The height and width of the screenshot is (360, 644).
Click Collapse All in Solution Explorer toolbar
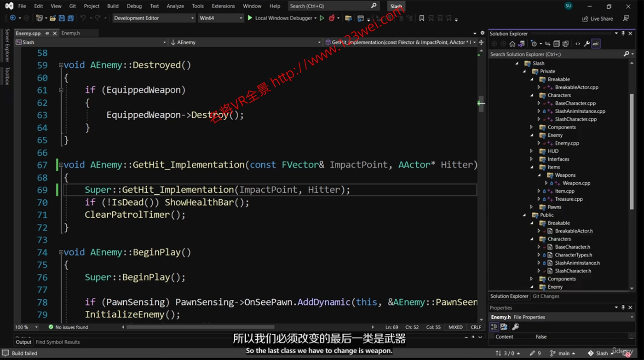tap(556, 44)
